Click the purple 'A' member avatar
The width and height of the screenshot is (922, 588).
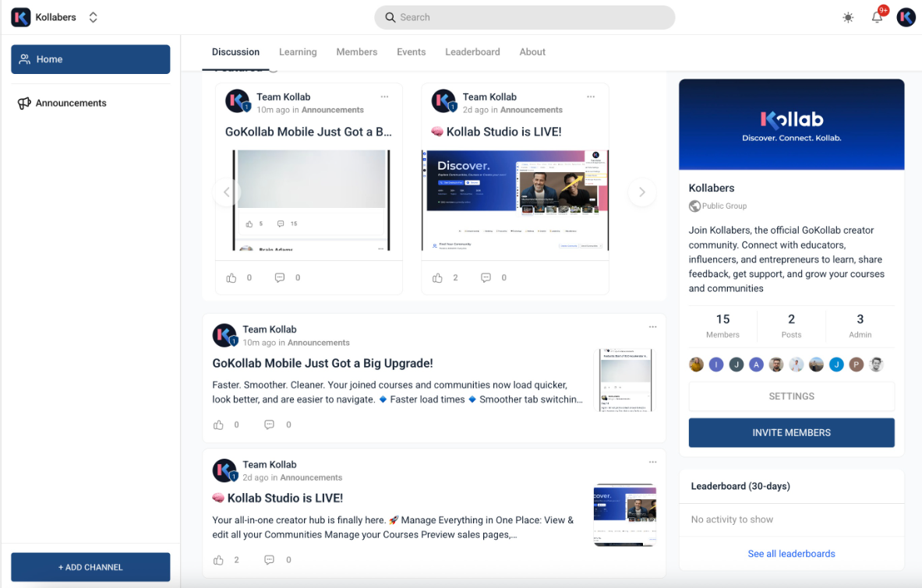point(756,364)
